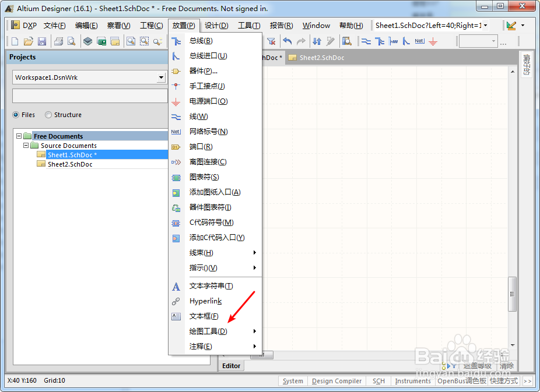Open the 设计(D) menu
The width and height of the screenshot is (540, 392).
(216, 26)
